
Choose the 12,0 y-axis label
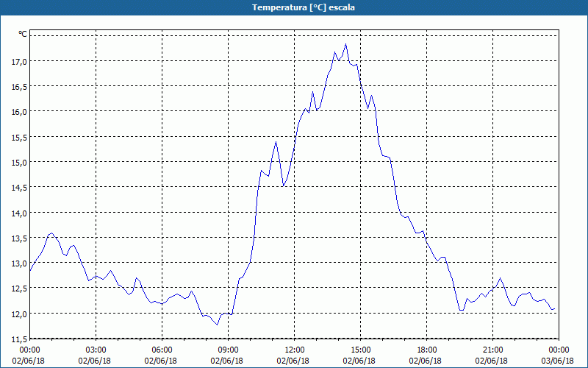[x=20, y=314]
